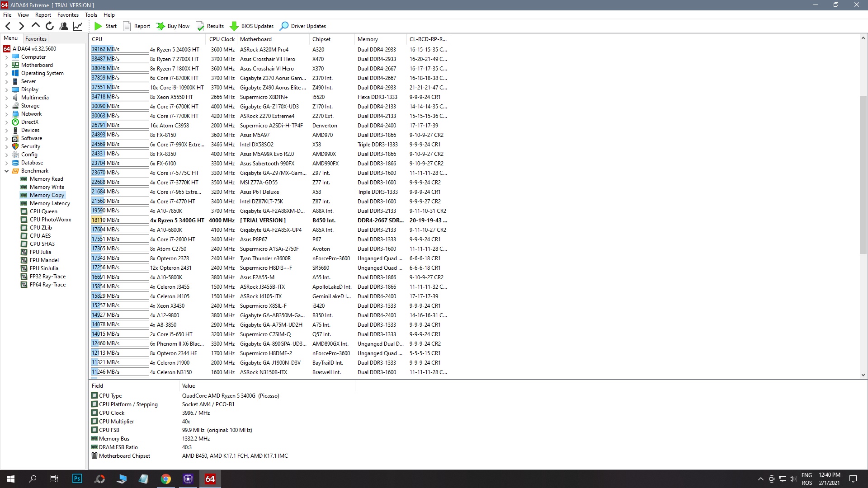Select the Memory Read benchmark icon
The width and height of the screenshot is (868, 488).
[24, 179]
